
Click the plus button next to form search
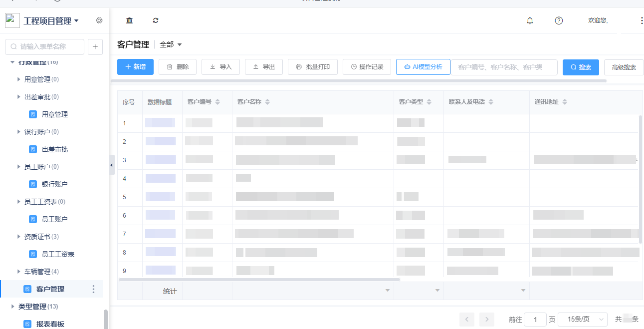95,46
